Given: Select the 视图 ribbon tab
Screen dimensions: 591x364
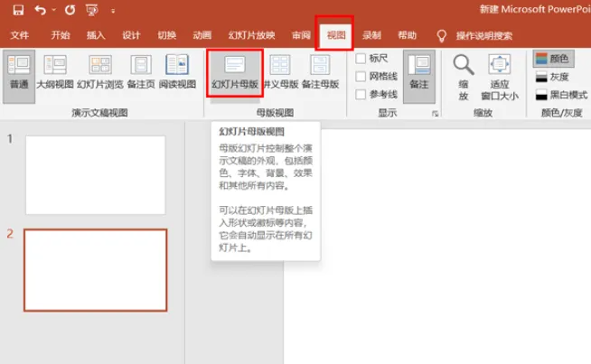Looking at the screenshot, I should pyautogui.click(x=336, y=35).
